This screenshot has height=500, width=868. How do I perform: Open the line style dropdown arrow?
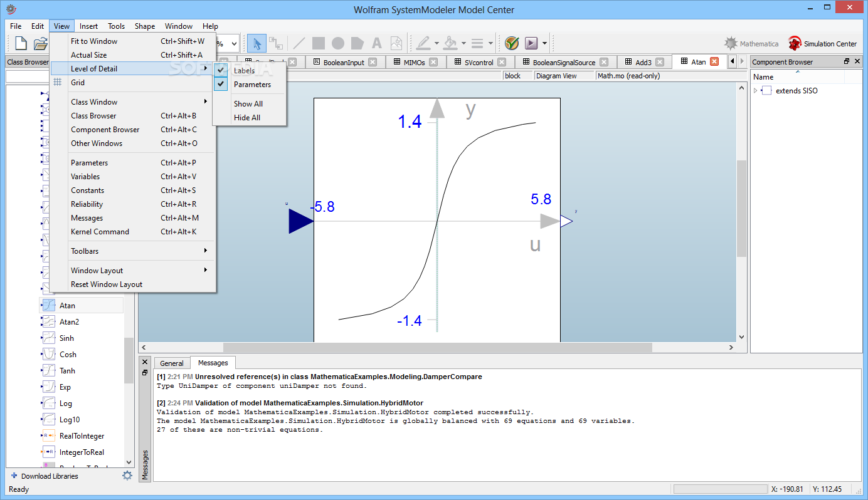pos(490,44)
